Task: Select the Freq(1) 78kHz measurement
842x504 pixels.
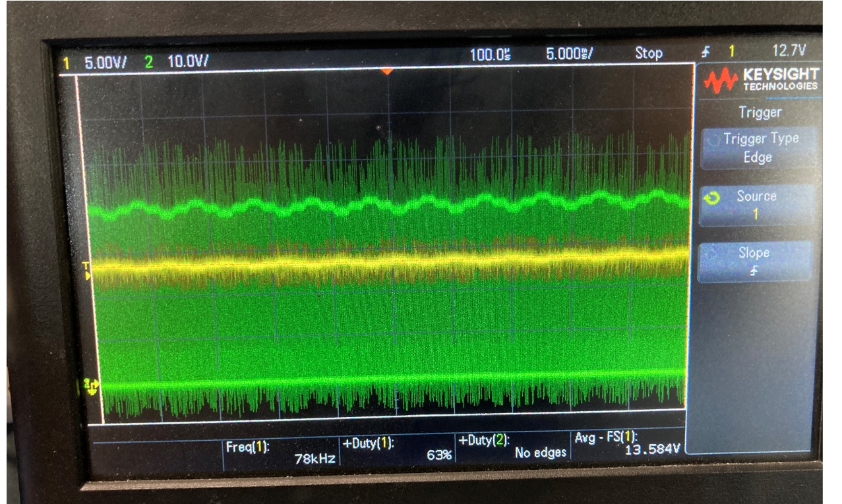Action: point(282,453)
